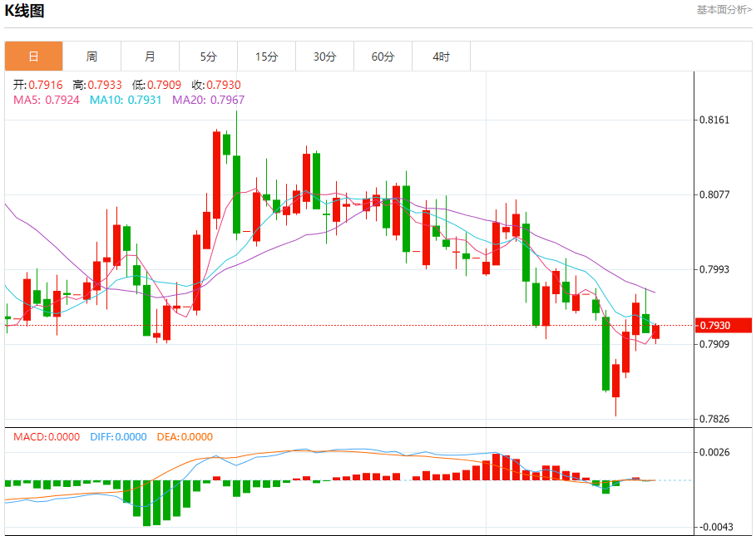Viewport: 756px width, 536px height.
Task: Switch to the 周 weekly tab
Action: pos(91,57)
